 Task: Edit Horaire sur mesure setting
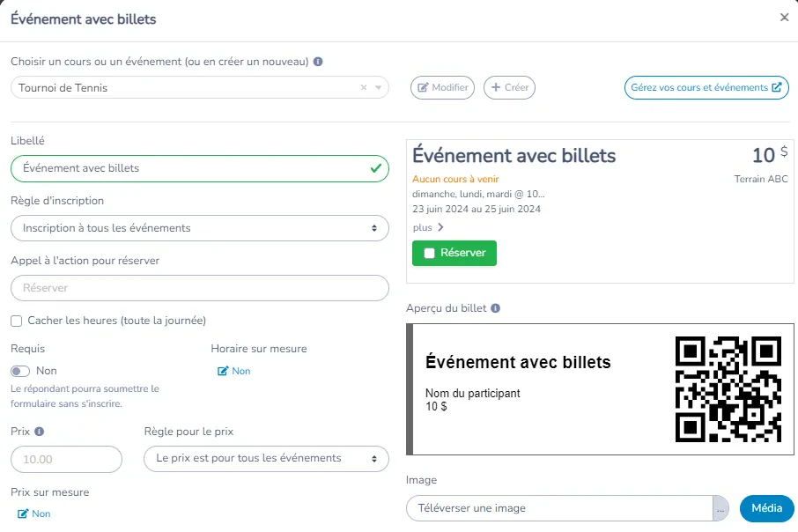(x=234, y=371)
